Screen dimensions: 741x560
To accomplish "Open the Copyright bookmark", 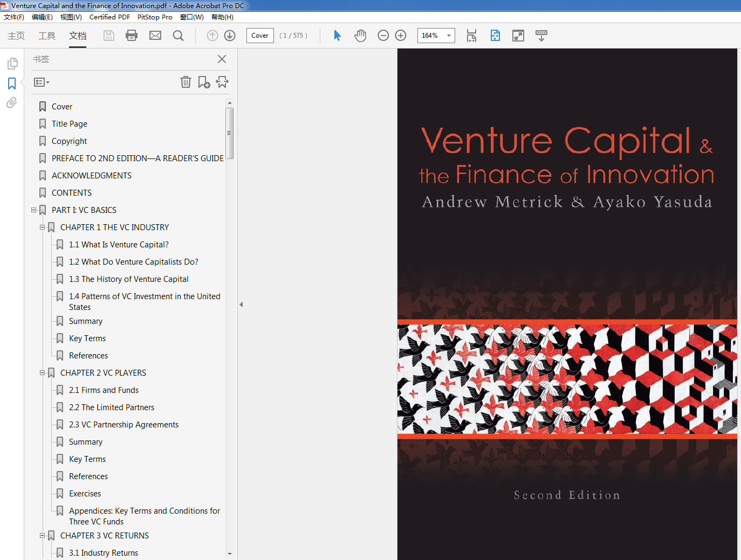I will 69,141.
